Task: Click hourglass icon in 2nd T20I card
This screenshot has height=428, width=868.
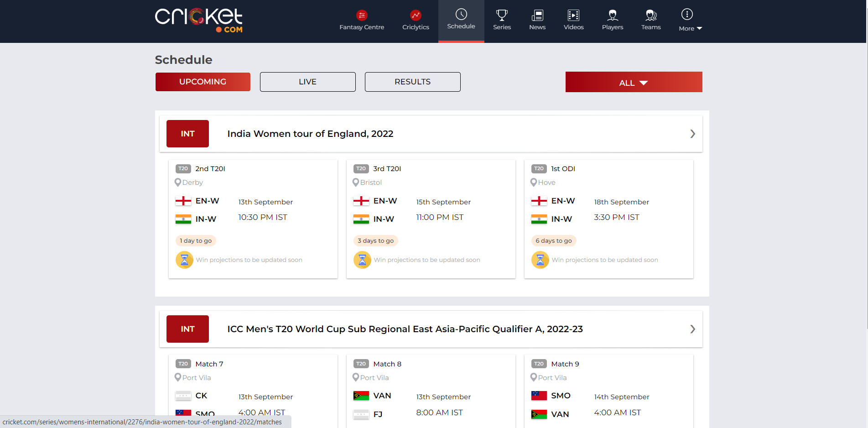Action: point(184,260)
